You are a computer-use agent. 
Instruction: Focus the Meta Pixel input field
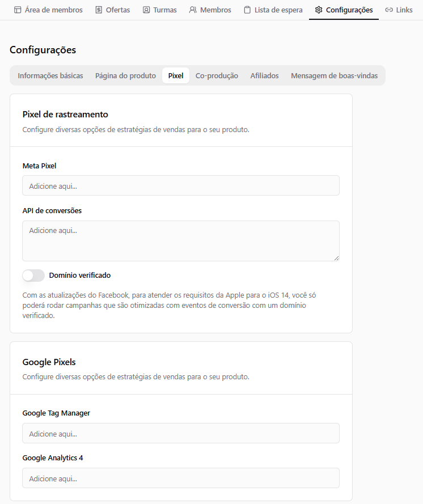click(x=181, y=185)
